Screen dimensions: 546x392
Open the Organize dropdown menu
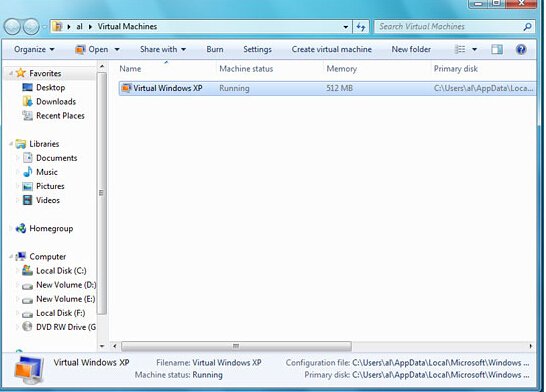coord(34,49)
